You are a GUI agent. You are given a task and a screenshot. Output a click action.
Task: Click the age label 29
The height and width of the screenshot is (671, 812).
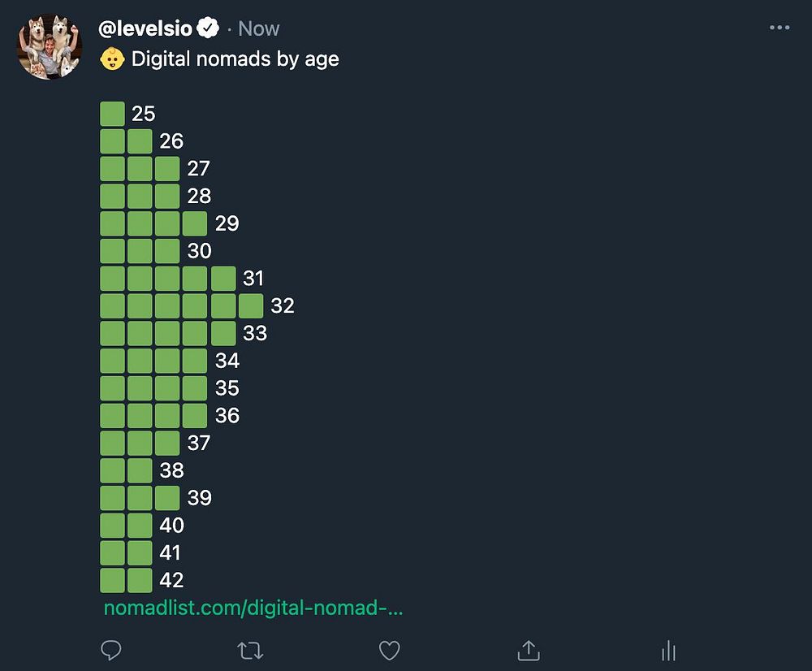[x=227, y=223]
